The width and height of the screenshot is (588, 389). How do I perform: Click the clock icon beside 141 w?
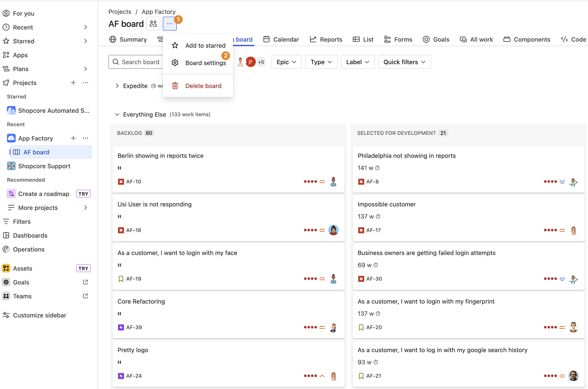(377, 168)
